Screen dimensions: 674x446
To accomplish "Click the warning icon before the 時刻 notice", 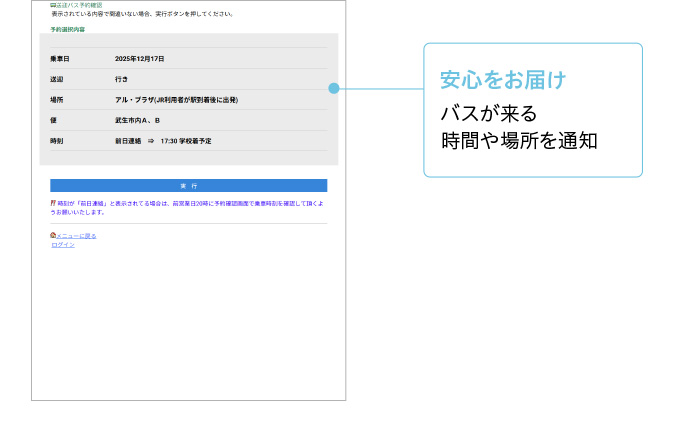I will point(53,203).
